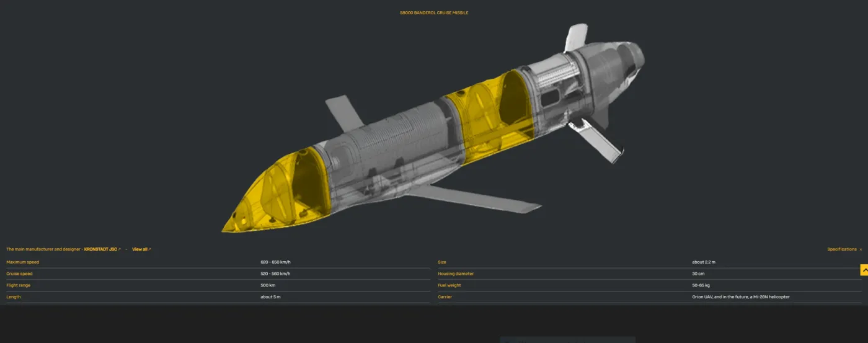The height and width of the screenshot is (343, 868).
Task: Select the Flight range row label
Action: point(18,285)
